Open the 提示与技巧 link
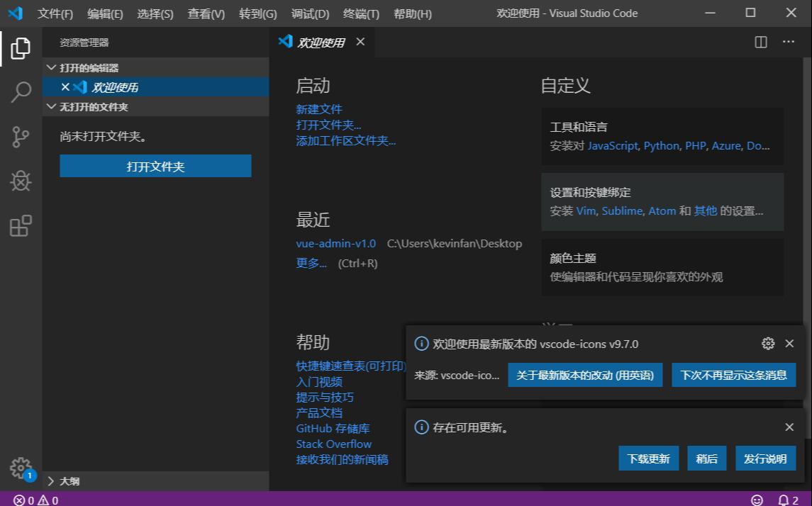The height and width of the screenshot is (506, 812). click(x=325, y=397)
